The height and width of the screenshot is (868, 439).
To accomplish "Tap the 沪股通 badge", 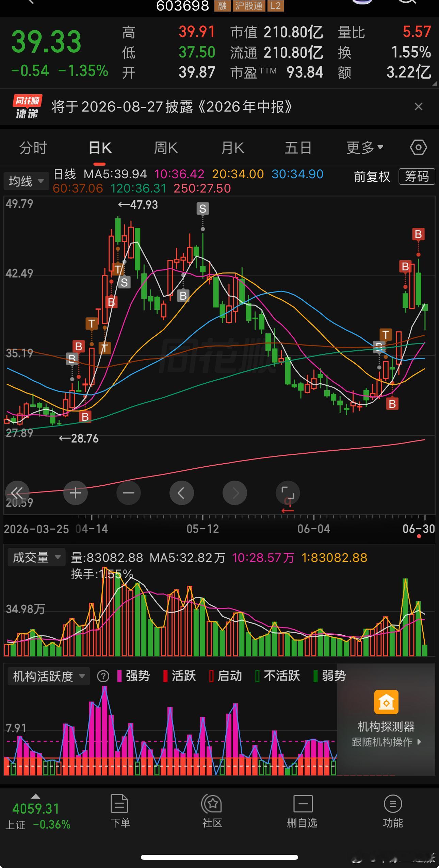I will [249, 6].
